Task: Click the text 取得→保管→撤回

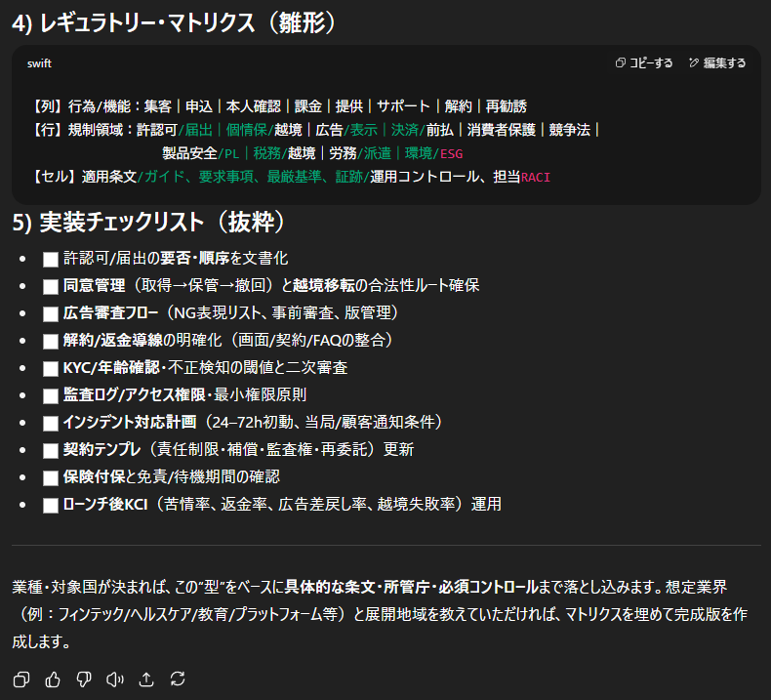Action: (x=204, y=286)
